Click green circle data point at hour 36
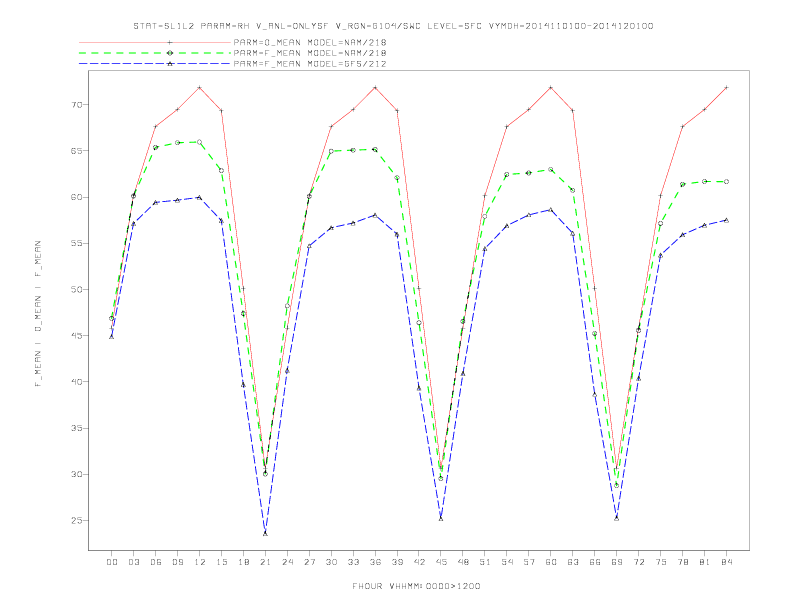This screenshot has width=792, height=612. [x=375, y=150]
